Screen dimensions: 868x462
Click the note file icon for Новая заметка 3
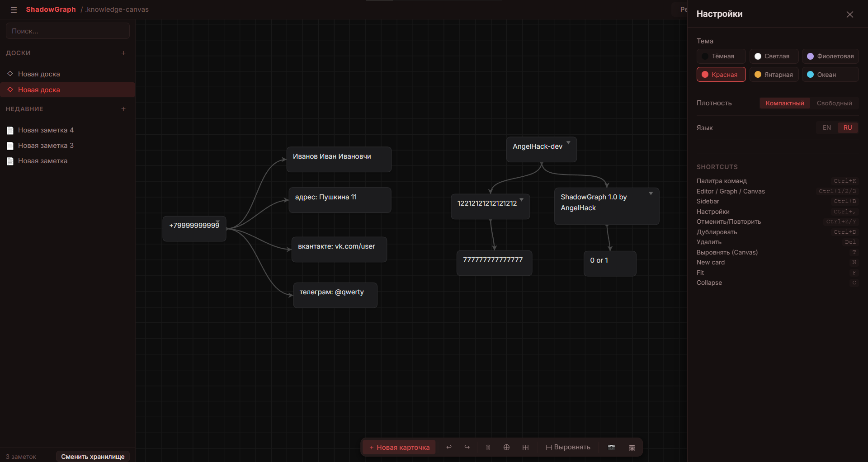click(x=10, y=146)
